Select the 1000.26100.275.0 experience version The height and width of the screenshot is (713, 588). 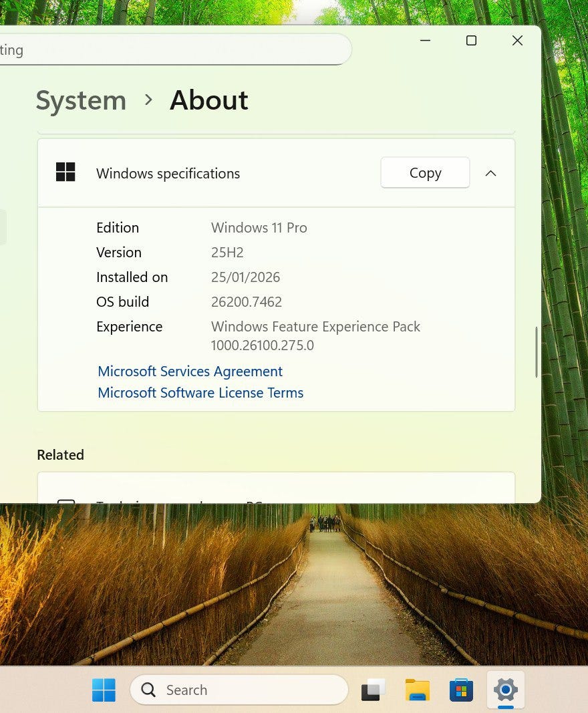(263, 345)
